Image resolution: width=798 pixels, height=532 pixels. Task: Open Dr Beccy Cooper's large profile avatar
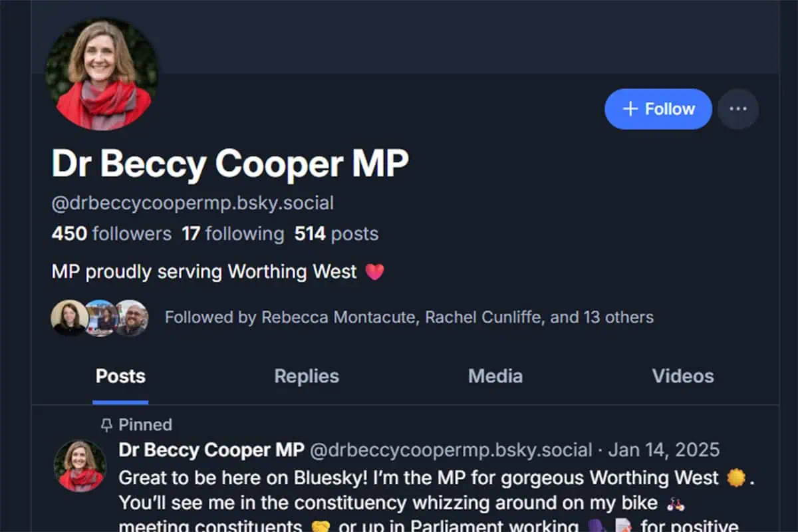pos(102,74)
